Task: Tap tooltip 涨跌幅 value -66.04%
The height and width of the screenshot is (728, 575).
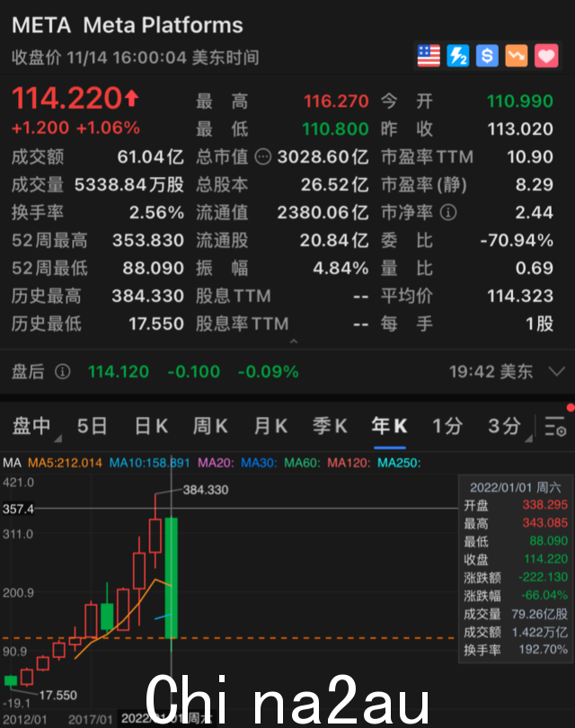Action: (x=544, y=595)
